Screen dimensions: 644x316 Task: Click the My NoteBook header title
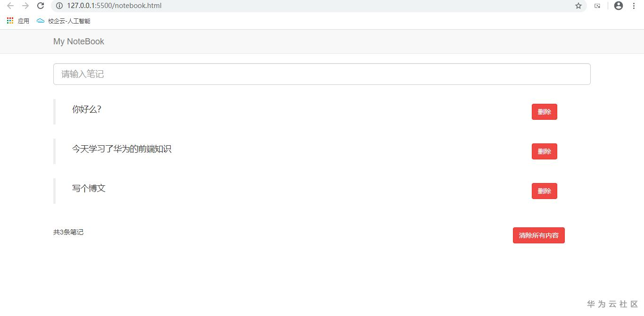(x=79, y=42)
